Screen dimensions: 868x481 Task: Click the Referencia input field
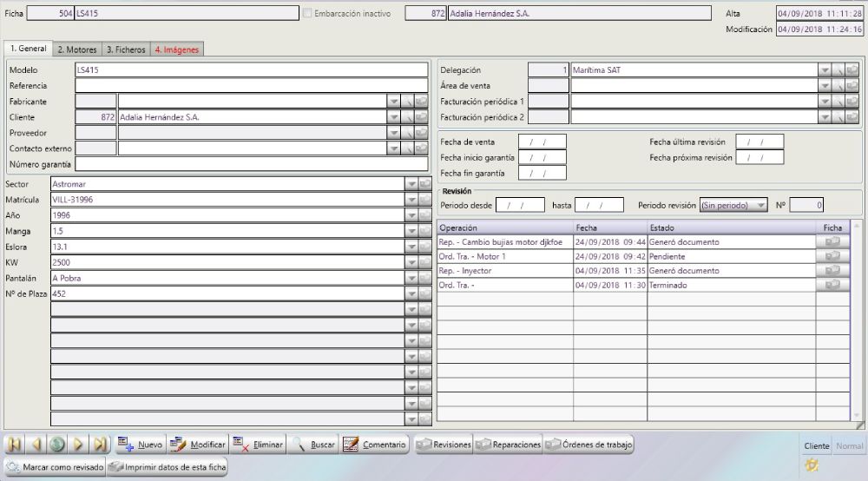point(252,86)
